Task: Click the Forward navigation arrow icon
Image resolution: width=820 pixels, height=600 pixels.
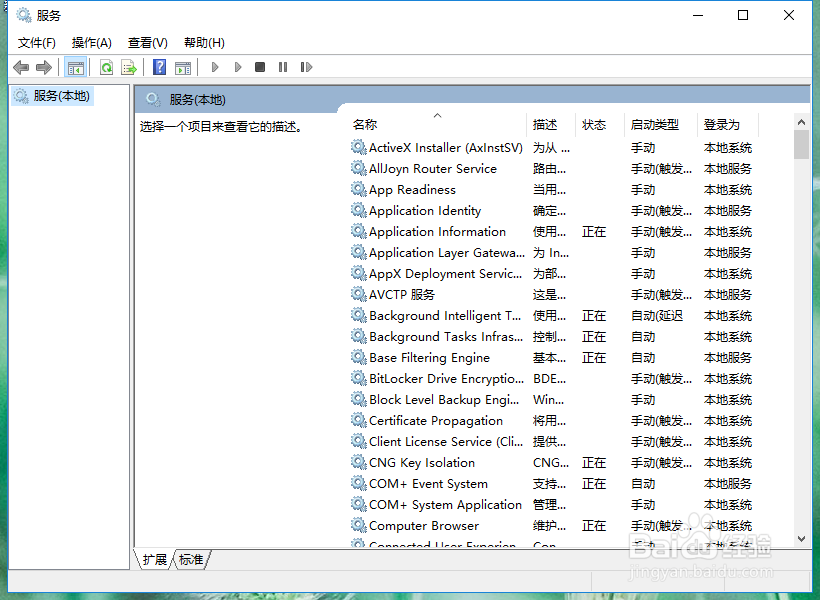Action: click(42, 67)
